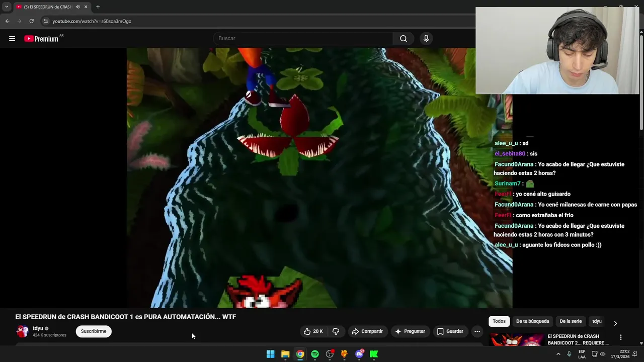Click Suscribirme button
Screen dimensions: 644x362
94,331
